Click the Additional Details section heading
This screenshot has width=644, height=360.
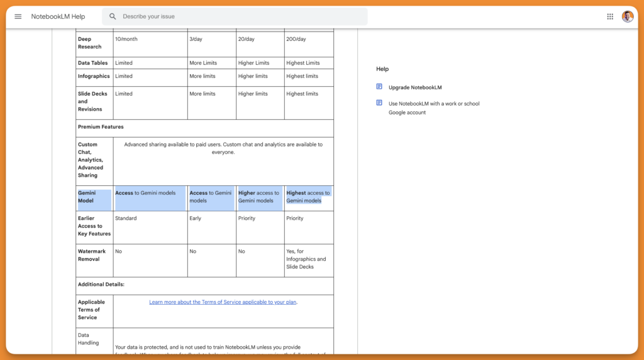(x=101, y=285)
